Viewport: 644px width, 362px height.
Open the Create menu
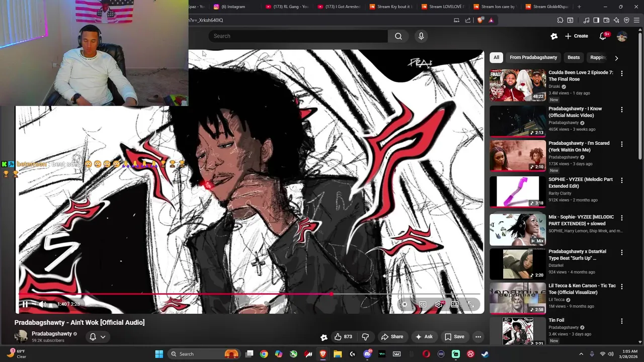(576, 36)
